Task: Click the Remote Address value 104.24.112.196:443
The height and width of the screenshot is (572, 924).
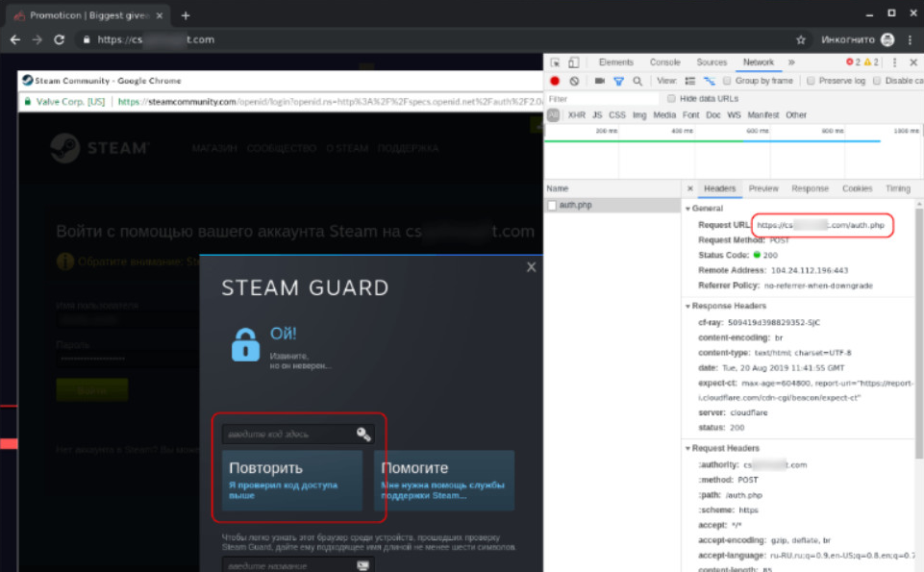Action: 809,270
